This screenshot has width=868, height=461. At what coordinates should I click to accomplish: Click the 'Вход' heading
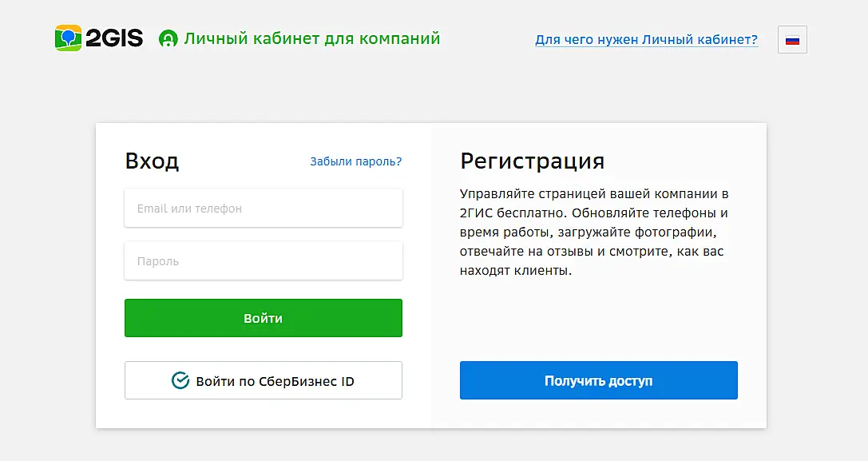pyautogui.click(x=152, y=161)
